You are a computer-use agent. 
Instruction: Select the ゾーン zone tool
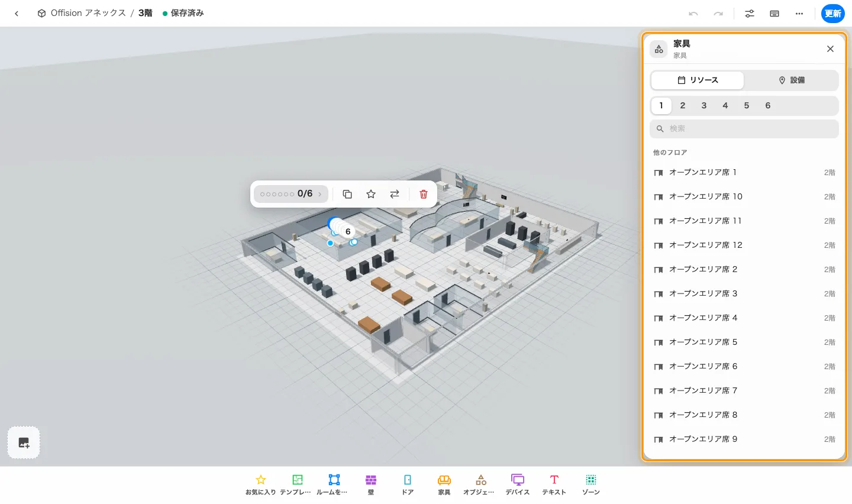click(591, 484)
